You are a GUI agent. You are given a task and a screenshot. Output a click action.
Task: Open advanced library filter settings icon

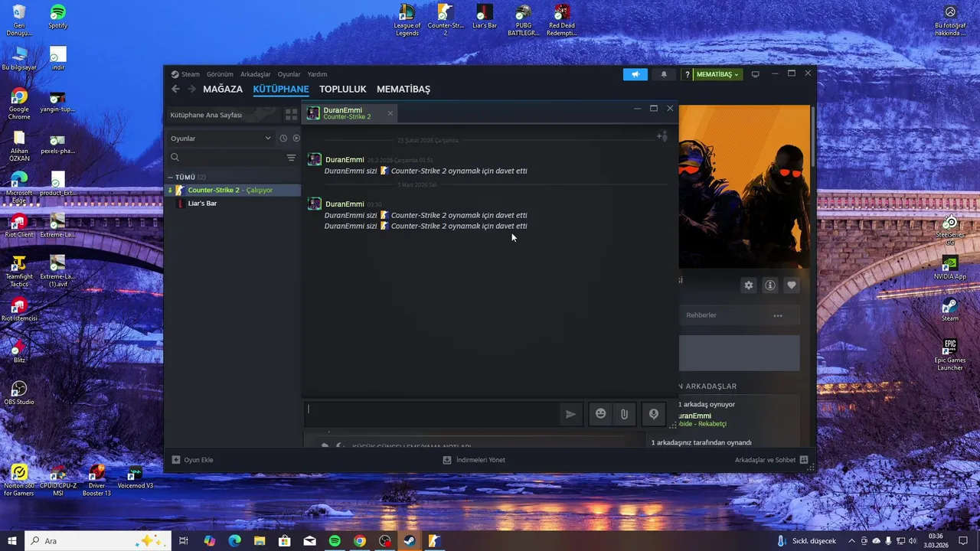tap(291, 158)
